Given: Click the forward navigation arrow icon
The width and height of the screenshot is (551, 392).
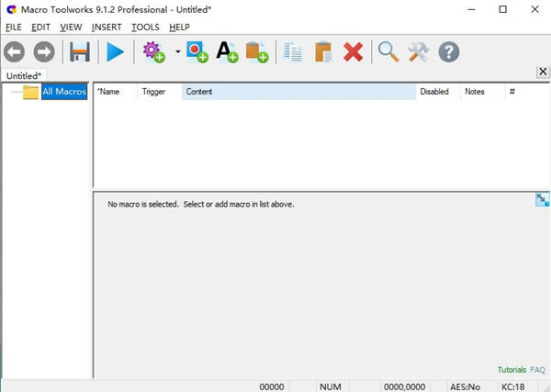Looking at the screenshot, I should [x=44, y=52].
